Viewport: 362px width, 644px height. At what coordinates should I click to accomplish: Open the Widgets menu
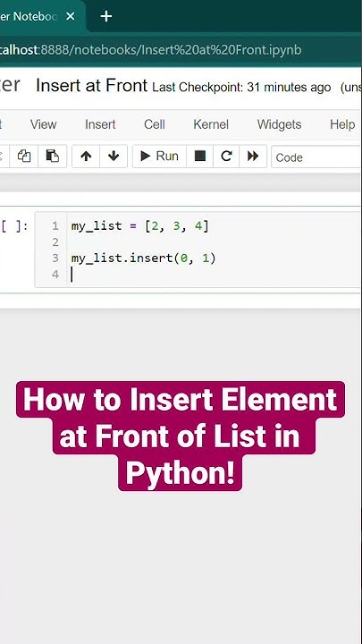click(x=279, y=124)
